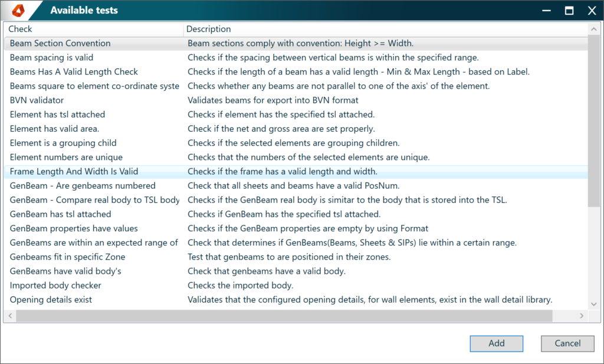This screenshot has width=604, height=364.
Task: Select the Beam Section Convention check
Action: 296,43
